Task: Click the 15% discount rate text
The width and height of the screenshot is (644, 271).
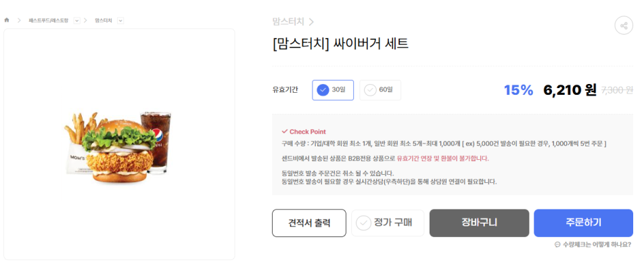Action: pyautogui.click(x=518, y=90)
